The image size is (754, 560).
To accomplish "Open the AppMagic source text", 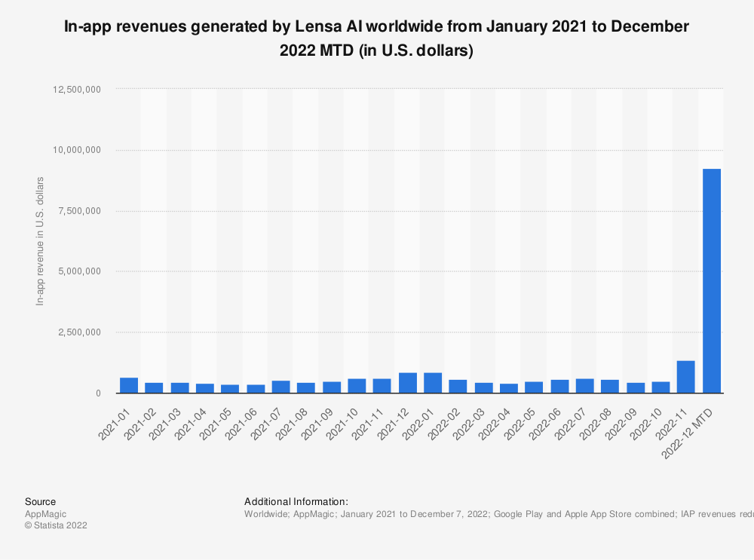I will 41,513.
